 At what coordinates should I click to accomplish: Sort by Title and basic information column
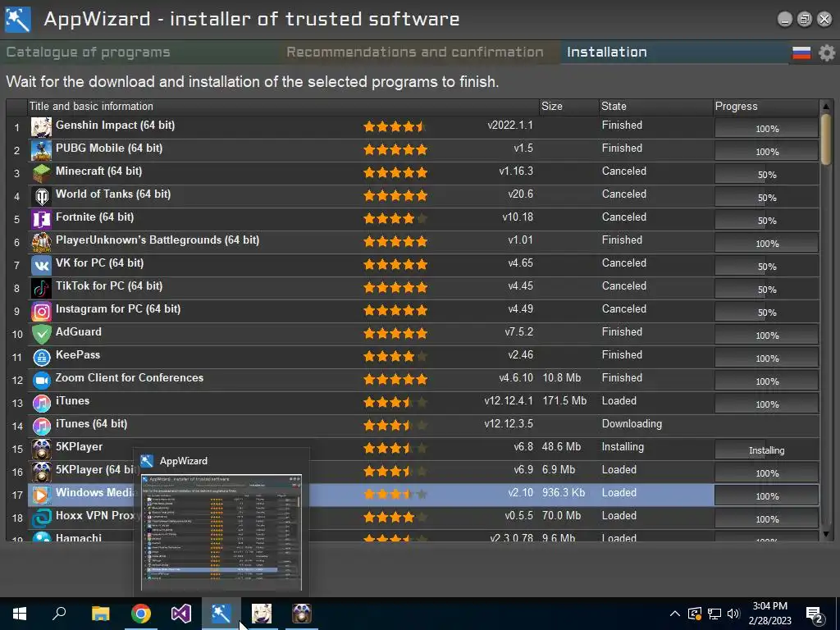[283, 106]
